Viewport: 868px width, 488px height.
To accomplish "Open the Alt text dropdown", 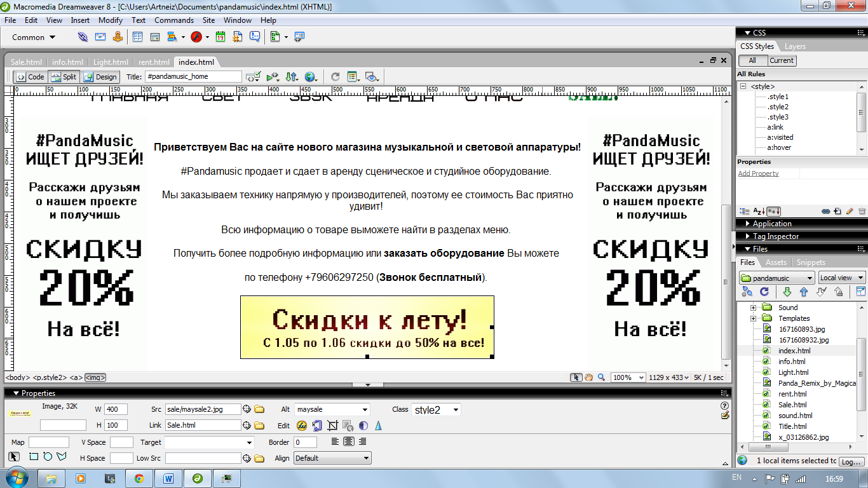I will click(364, 410).
